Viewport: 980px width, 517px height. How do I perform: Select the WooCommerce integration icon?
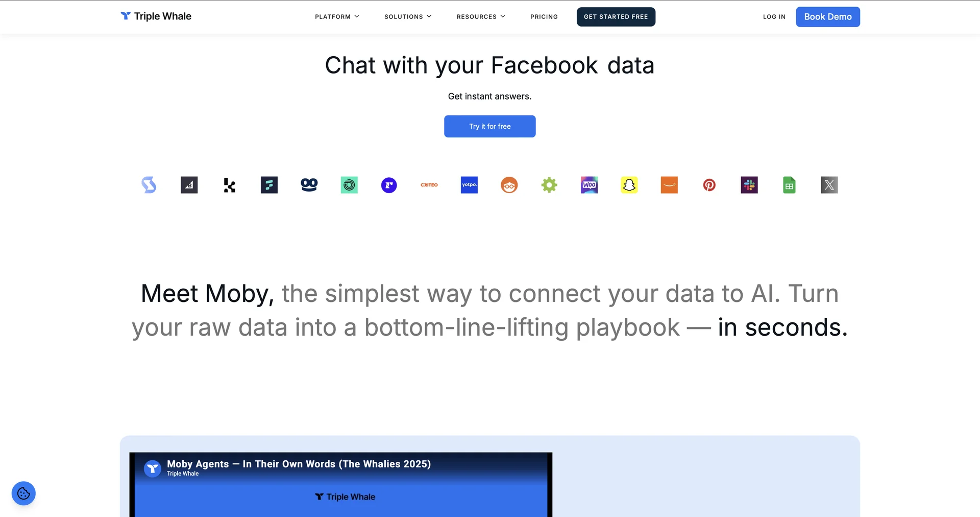[589, 185]
